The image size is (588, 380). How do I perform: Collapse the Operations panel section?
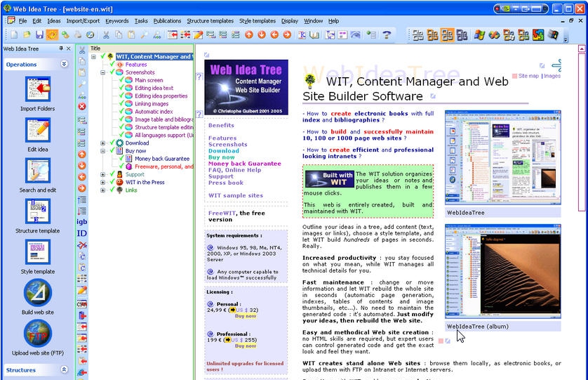(x=64, y=64)
